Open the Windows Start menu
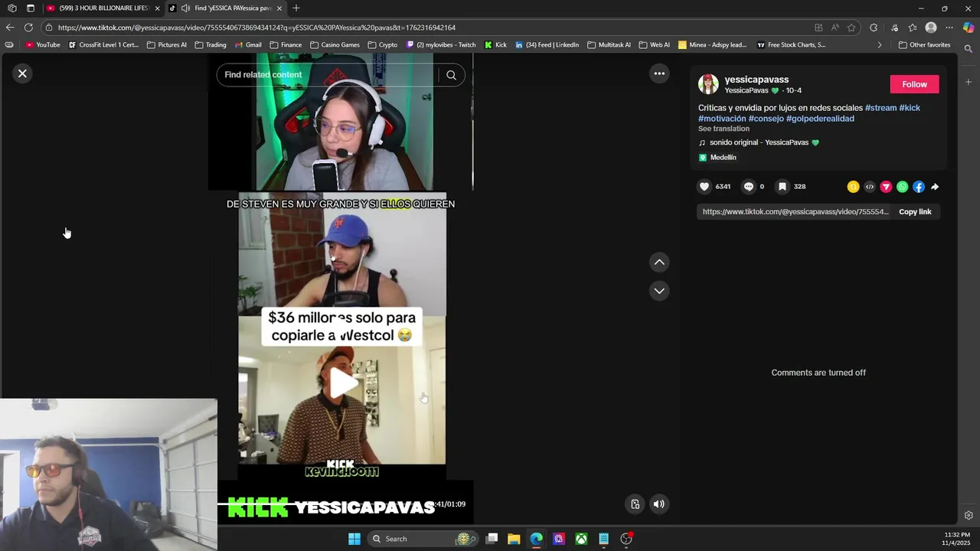Image resolution: width=980 pixels, height=551 pixels. [x=354, y=539]
